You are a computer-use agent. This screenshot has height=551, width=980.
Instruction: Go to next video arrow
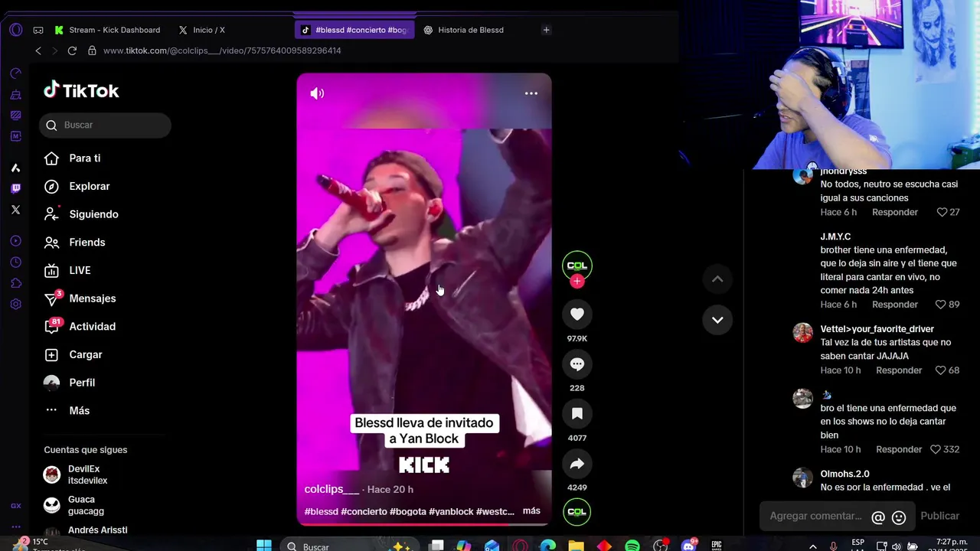[717, 320]
